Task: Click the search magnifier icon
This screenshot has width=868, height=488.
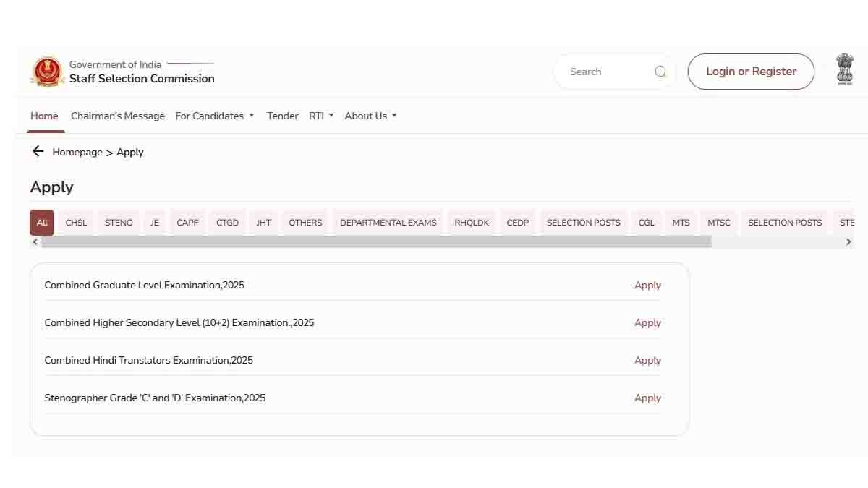Action: pyautogui.click(x=660, y=72)
